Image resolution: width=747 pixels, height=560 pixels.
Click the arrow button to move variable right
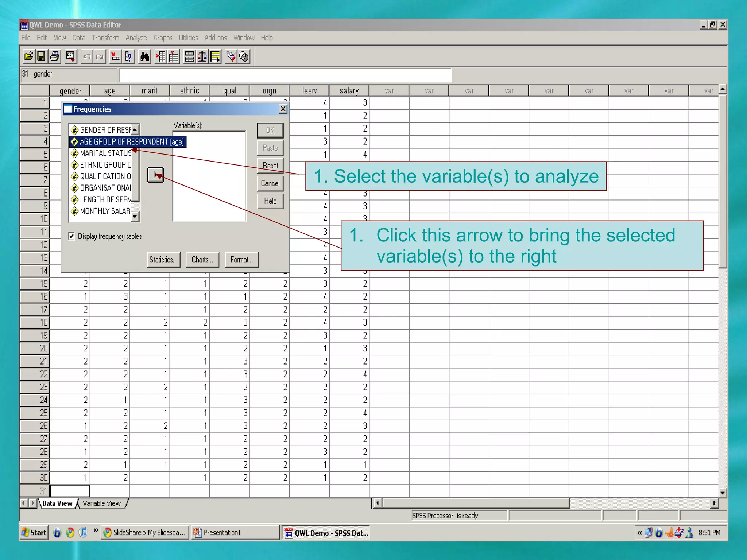(156, 175)
